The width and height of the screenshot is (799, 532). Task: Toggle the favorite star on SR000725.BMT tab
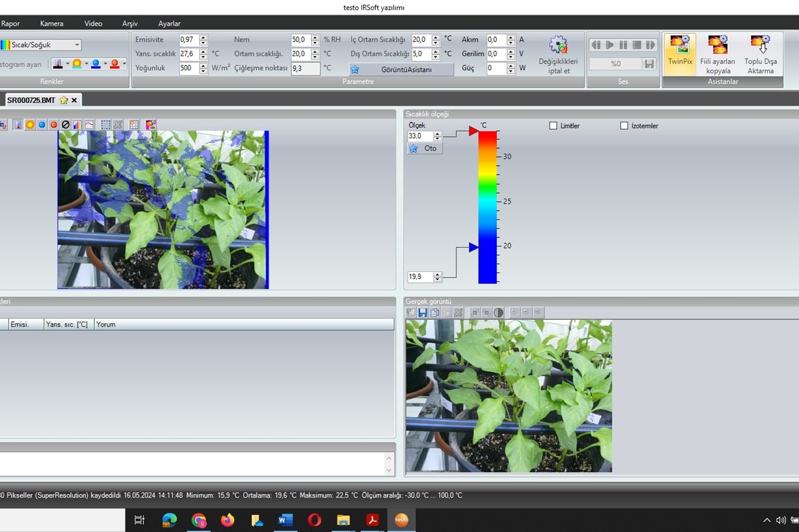pyautogui.click(x=63, y=100)
